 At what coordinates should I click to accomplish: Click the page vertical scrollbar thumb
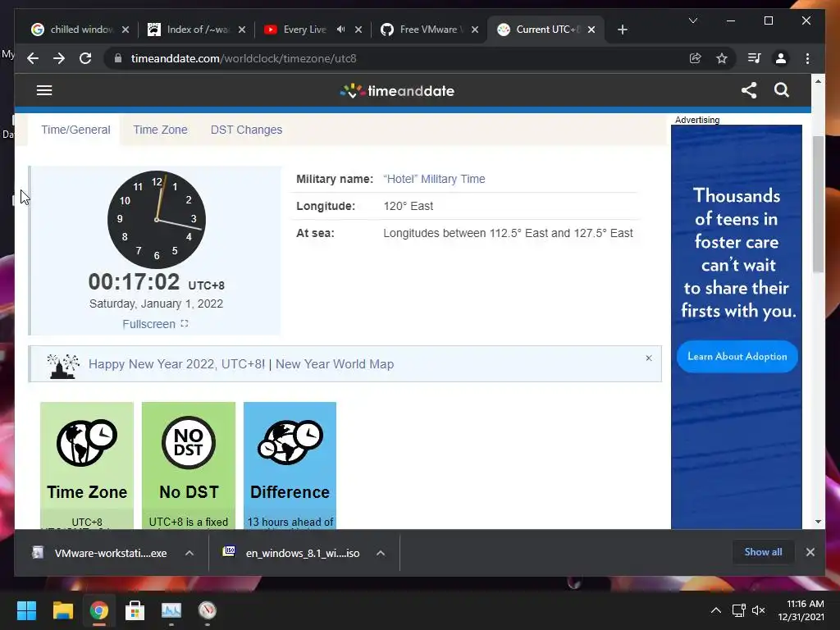818,203
